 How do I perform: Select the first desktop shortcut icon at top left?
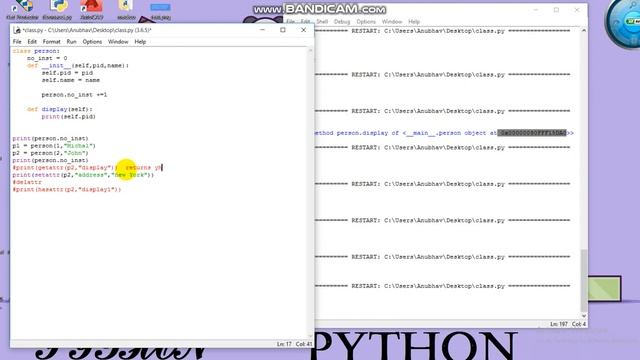click(22, 10)
